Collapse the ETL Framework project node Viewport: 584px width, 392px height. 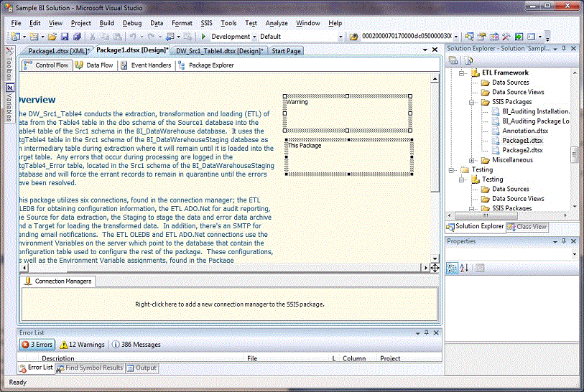click(x=460, y=73)
